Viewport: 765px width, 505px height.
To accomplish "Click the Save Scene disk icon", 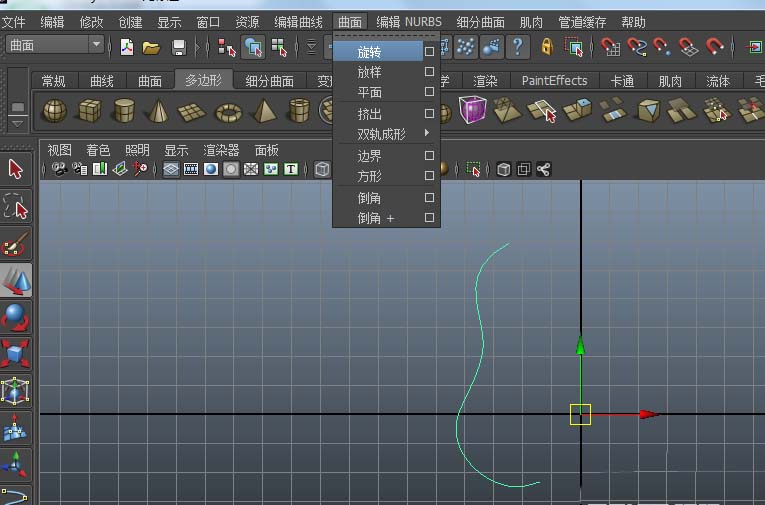I will [179, 48].
